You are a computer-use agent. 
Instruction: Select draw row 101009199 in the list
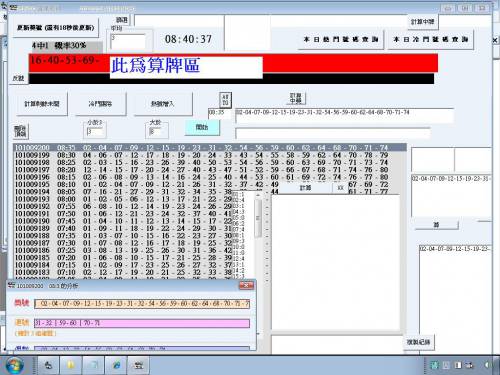(x=201, y=155)
